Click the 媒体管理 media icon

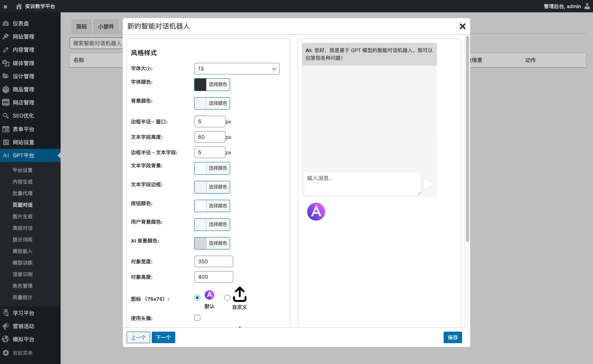coord(6,63)
